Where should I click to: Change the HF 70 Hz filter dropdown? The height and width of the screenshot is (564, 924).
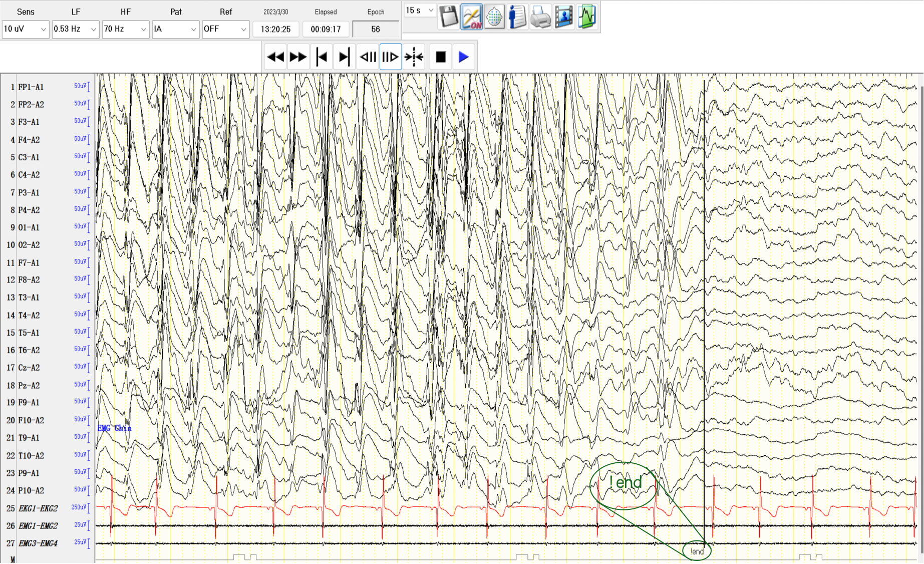(x=125, y=29)
